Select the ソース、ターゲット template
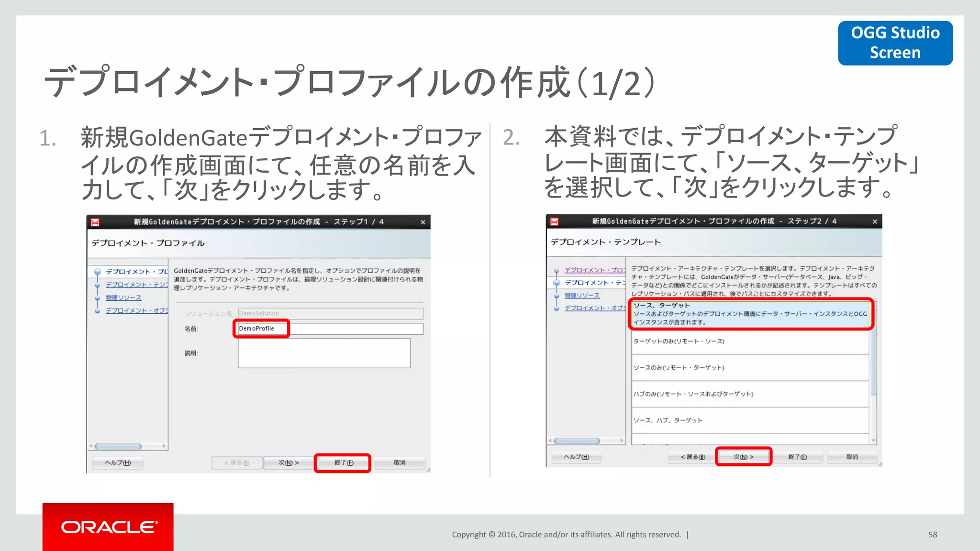980x551 pixels. (x=750, y=314)
